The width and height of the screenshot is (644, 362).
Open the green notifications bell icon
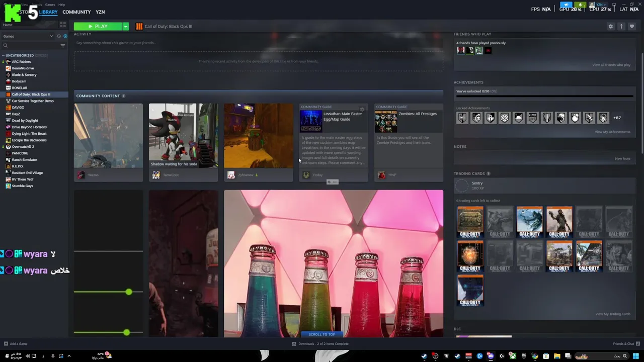pos(581,5)
